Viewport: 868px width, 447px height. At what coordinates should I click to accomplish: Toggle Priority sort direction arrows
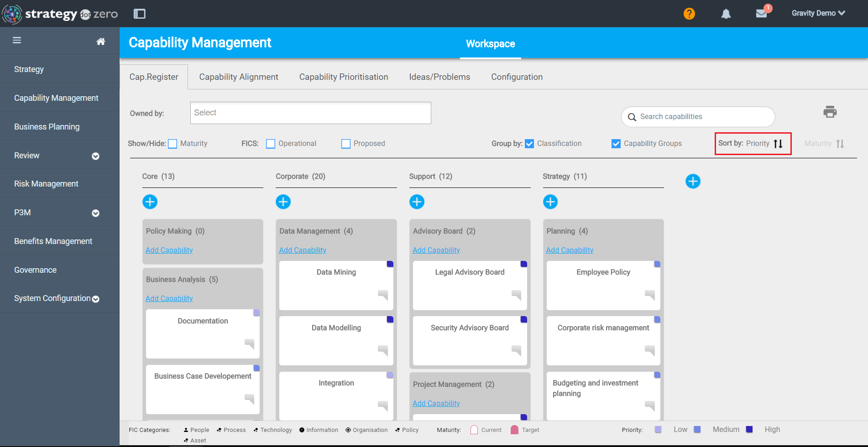[x=778, y=144]
